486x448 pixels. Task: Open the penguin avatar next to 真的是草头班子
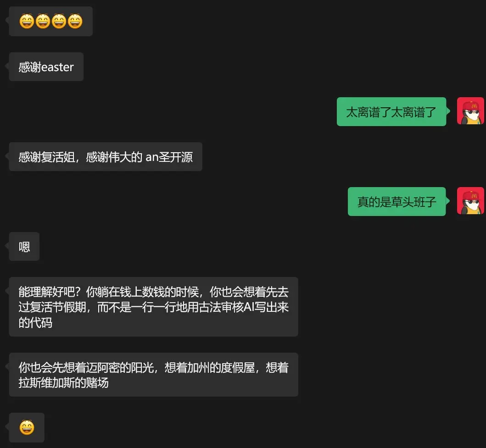click(470, 201)
